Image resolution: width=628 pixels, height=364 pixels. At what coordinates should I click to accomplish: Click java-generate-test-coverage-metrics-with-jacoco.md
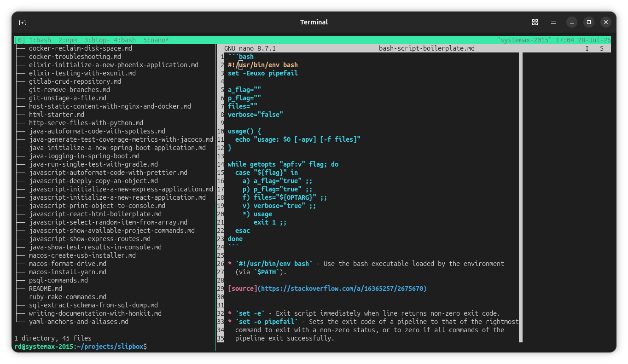121,139
